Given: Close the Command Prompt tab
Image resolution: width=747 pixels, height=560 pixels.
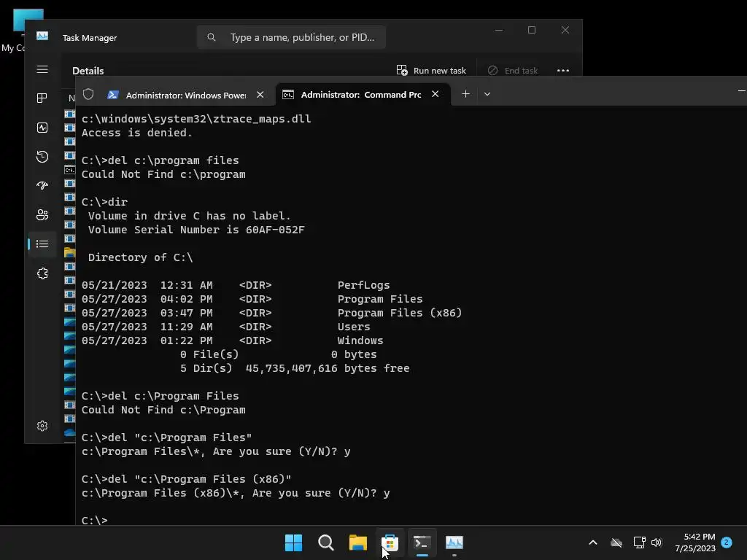Looking at the screenshot, I should pyautogui.click(x=435, y=94).
